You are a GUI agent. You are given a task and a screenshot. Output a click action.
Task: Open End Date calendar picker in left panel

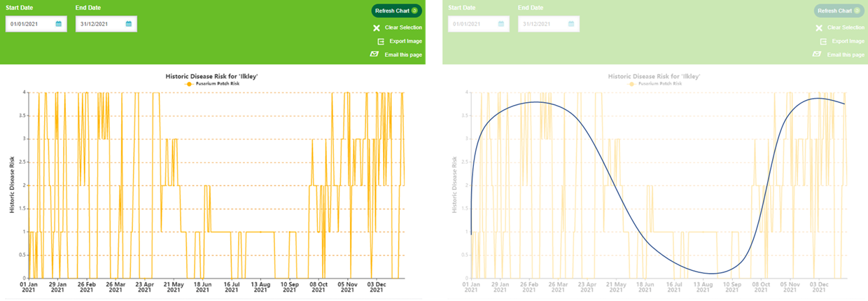[x=129, y=24]
